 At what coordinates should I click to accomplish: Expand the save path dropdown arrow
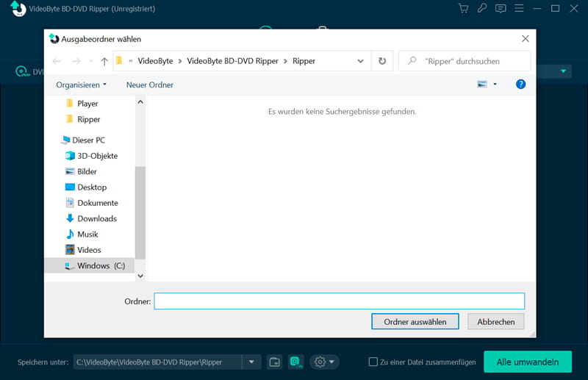pos(251,362)
